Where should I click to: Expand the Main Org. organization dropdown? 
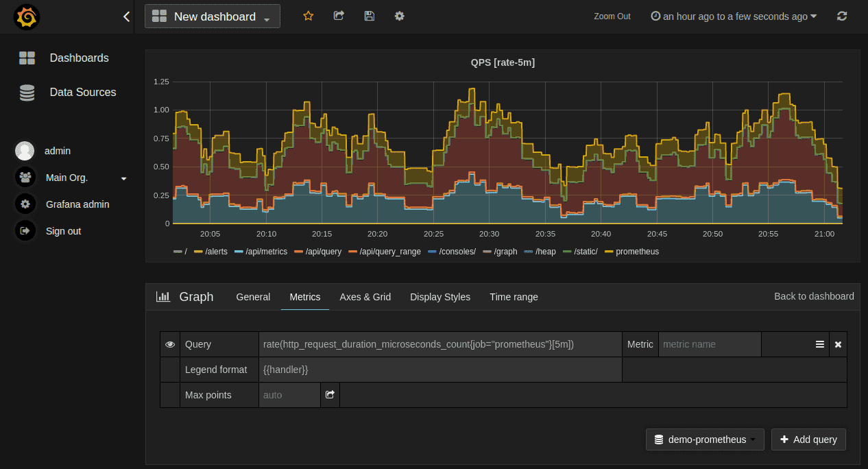(x=123, y=178)
